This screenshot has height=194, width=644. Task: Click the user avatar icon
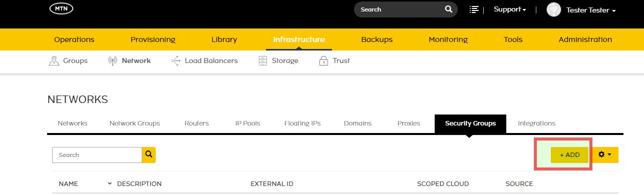click(553, 9)
